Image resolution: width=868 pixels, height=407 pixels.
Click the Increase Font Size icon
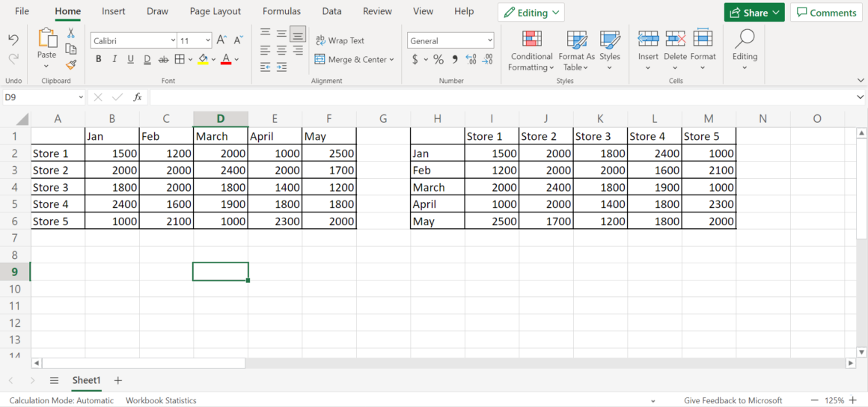(221, 40)
